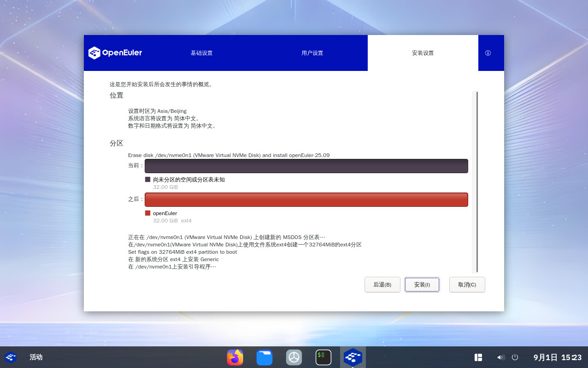This screenshot has width=588, height=368.
Task: Click the openEuler launcher icon at bottom-left
Action: pyautogui.click(x=11, y=357)
